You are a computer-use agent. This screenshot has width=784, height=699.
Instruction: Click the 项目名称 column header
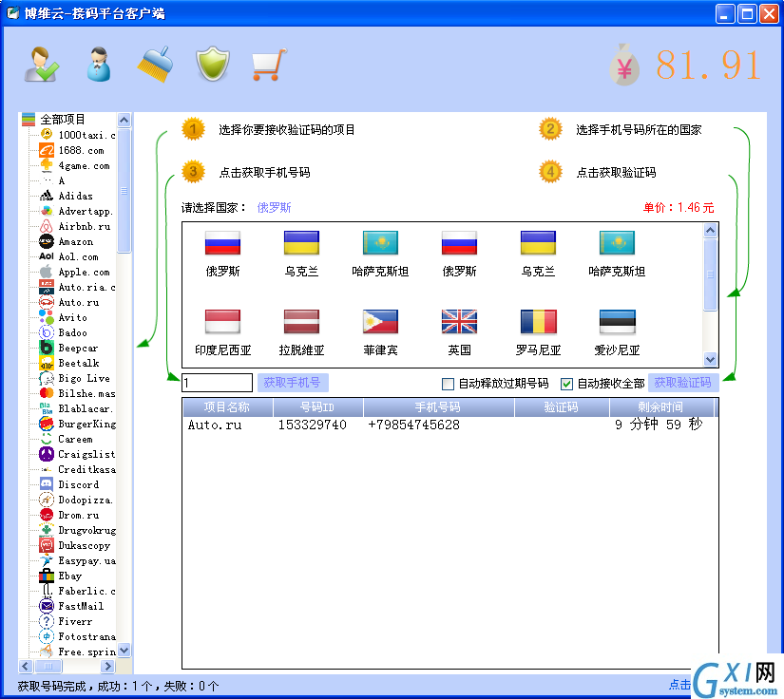pos(227,407)
